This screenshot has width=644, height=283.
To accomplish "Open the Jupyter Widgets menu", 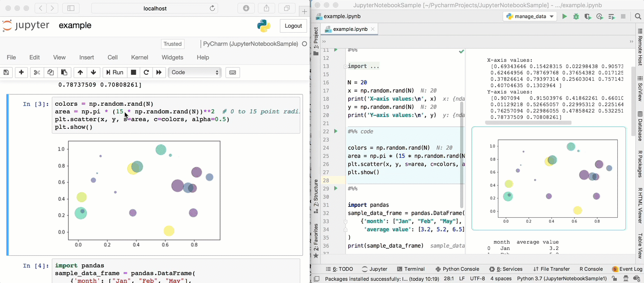I will click(173, 57).
